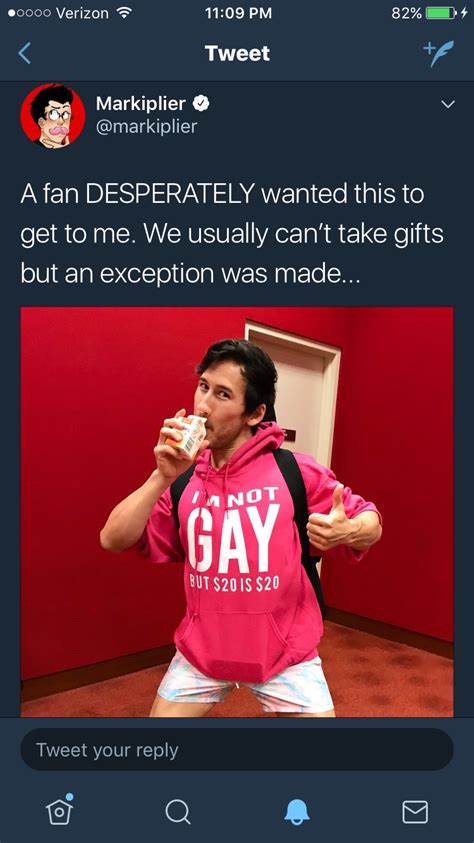The image size is (474, 843).
Task: Open the Markiplier display name
Action: click(x=141, y=103)
